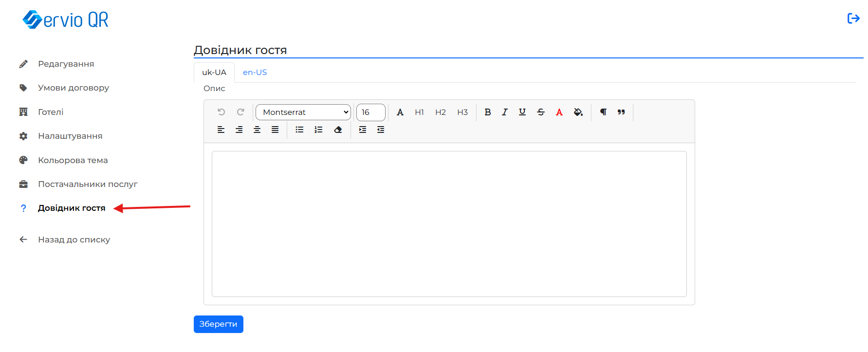Switch to the en-US language tab
Screen dimensions: 868x352
255,72
